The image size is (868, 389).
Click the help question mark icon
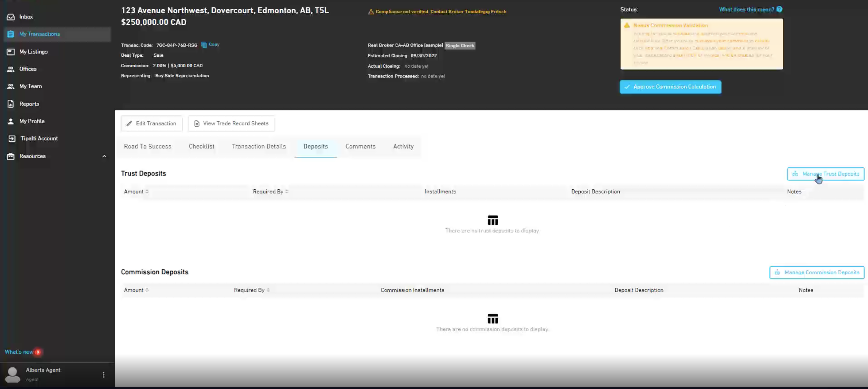coord(779,9)
